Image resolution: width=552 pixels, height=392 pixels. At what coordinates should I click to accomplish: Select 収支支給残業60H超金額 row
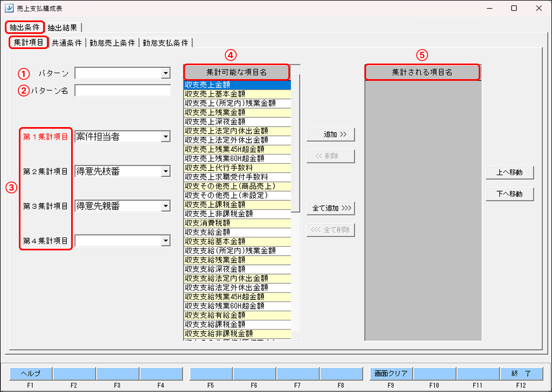[237, 306]
